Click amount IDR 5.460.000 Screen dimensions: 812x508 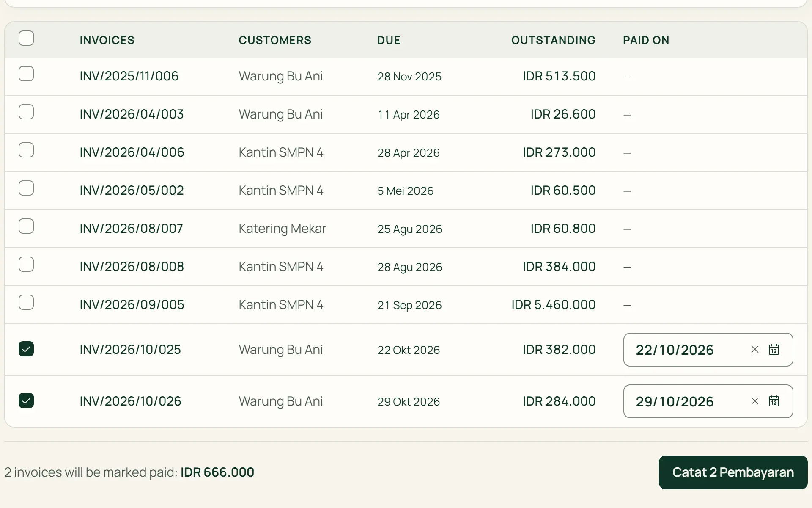coord(553,305)
